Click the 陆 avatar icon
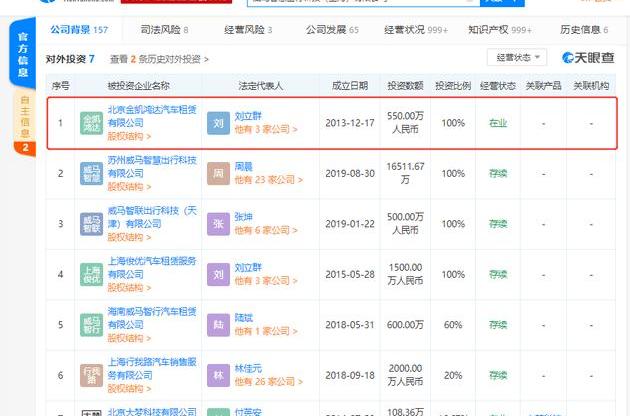This screenshot has width=630, height=416. point(219,325)
